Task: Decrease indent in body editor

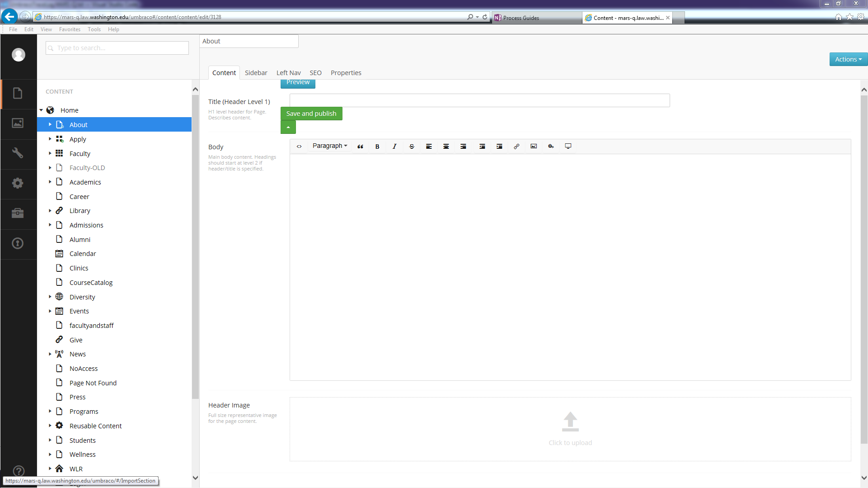Action: pos(482,146)
